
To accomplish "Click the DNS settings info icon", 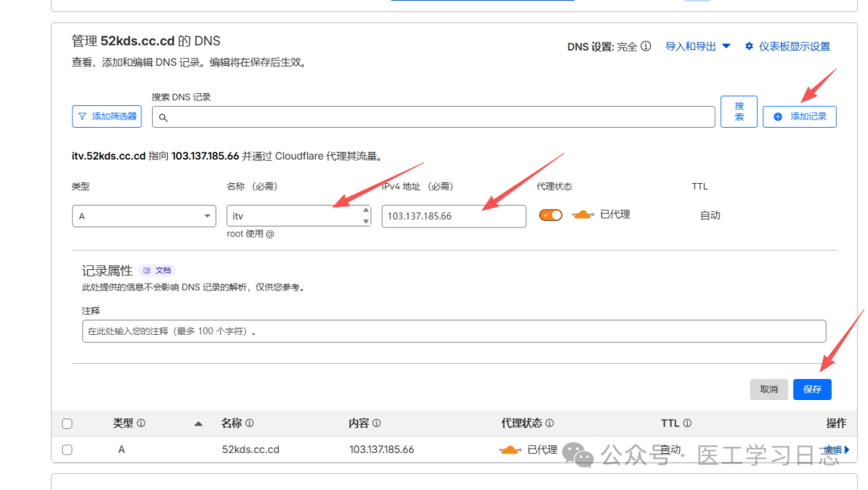I will click(x=645, y=47).
